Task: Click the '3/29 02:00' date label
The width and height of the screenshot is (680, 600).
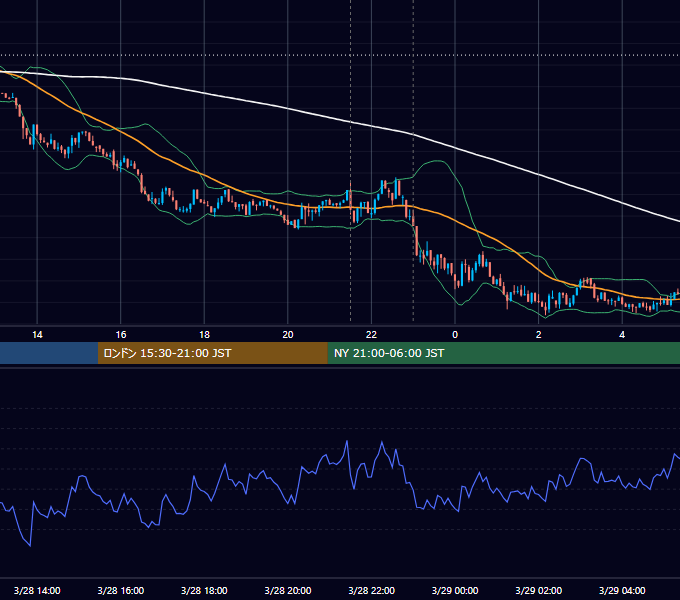Action: 539,590
